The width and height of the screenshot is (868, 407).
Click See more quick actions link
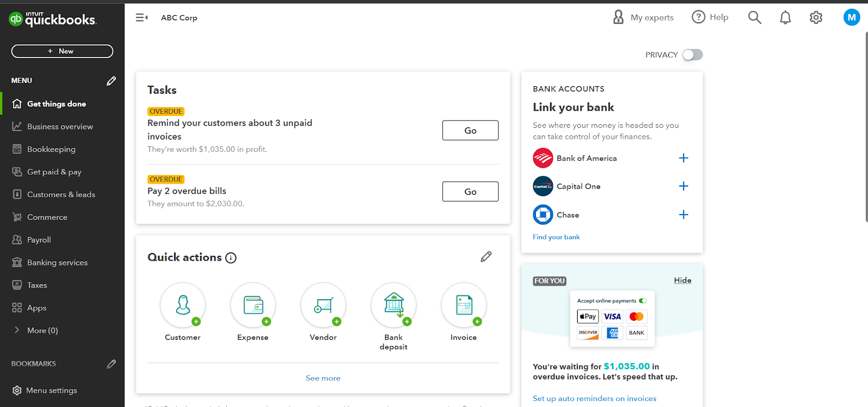coord(323,378)
